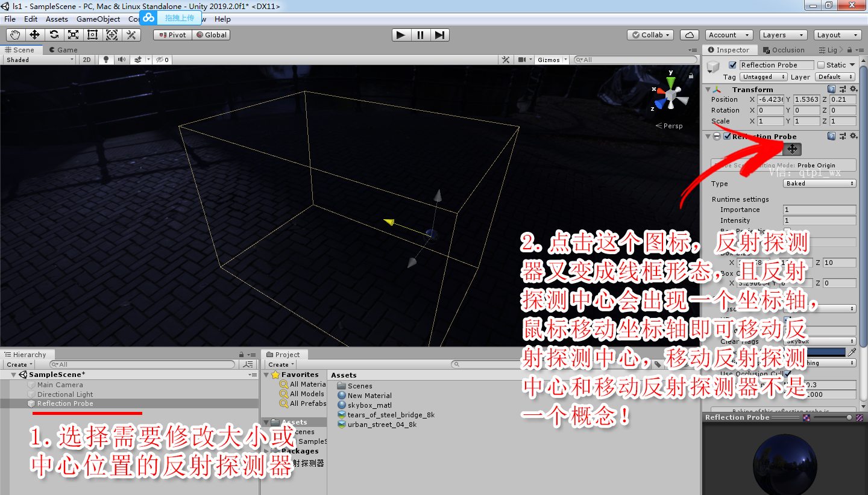
Task: Open the Edit menu
Action: coord(31,19)
